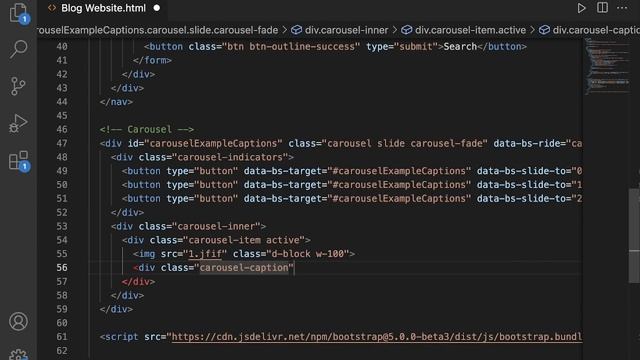Click the vertical editor scrollbar
640x360 pixels.
tap(634, 236)
